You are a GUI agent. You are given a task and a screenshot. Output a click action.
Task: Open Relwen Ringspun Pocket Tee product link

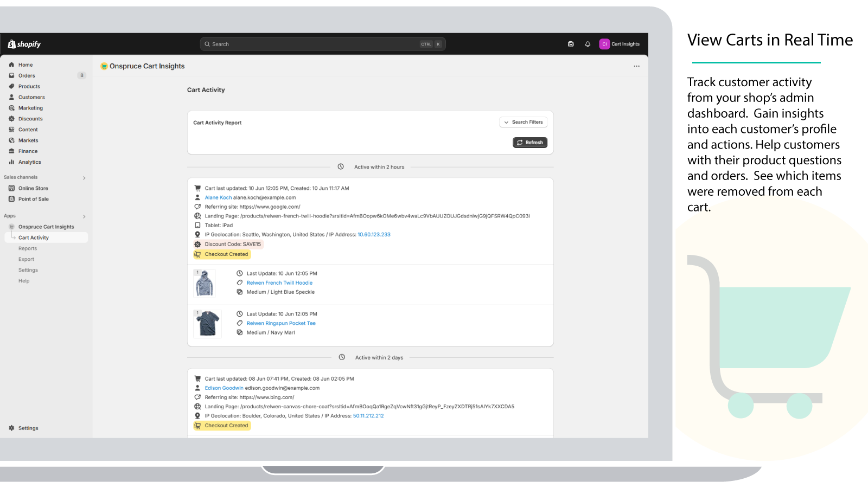point(281,324)
